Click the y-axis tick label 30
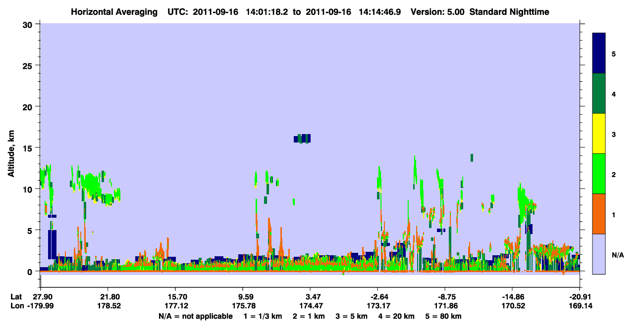Viewport: 644px width, 330px height. (x=29, y=24)
